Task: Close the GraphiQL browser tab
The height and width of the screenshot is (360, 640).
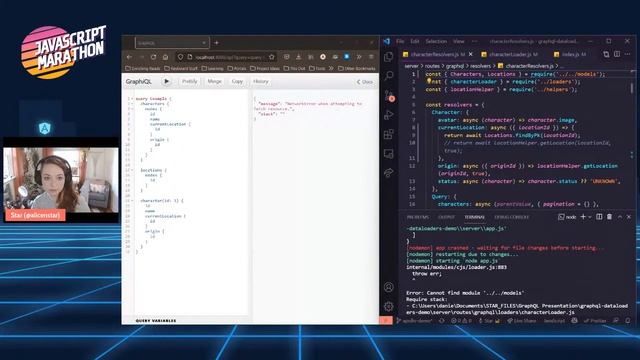Action: pyautogui.click(x=204, y=42)
